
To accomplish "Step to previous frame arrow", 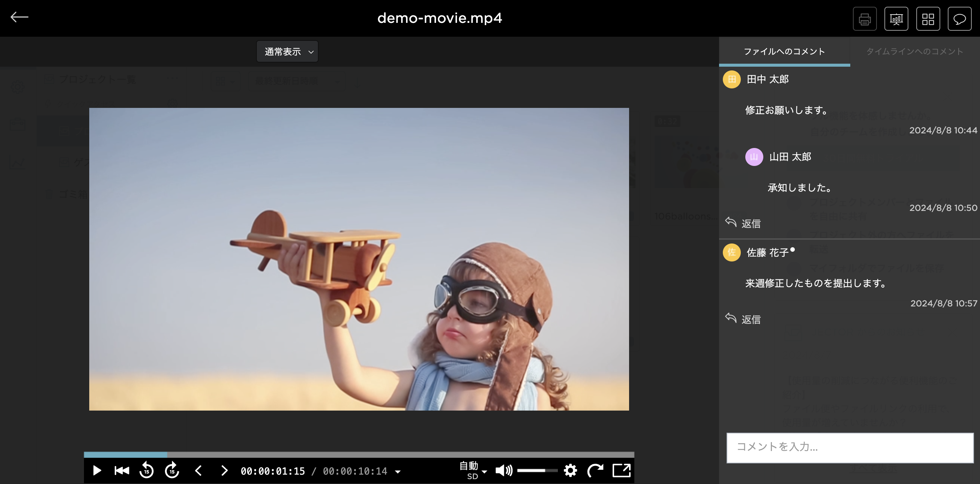I will point(198,471).
